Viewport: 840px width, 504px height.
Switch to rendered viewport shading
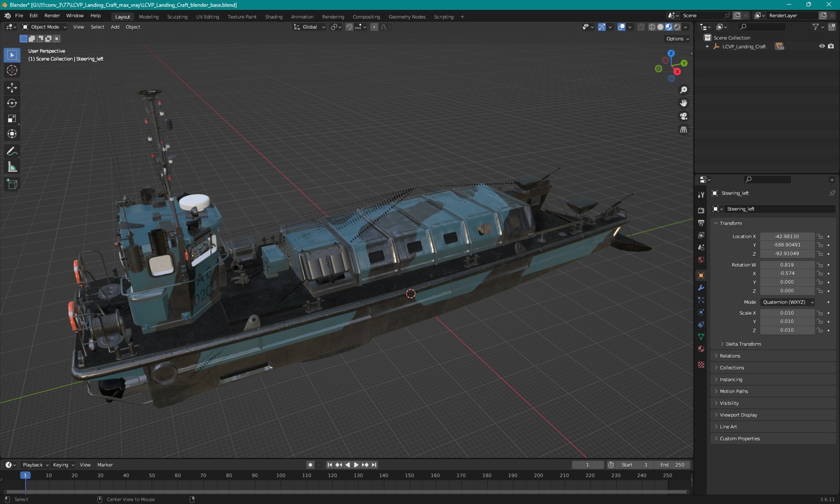pos(677,27)
